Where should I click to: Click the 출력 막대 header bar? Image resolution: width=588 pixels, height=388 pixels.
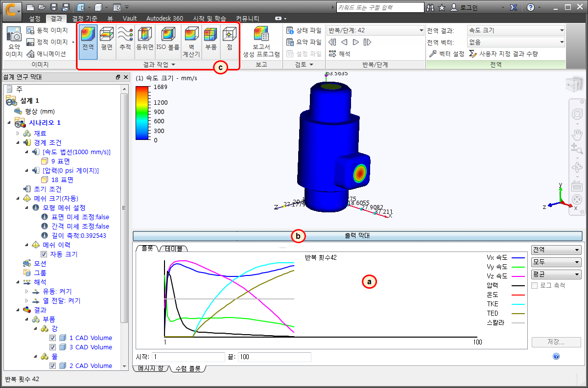(x=357, y=235)
